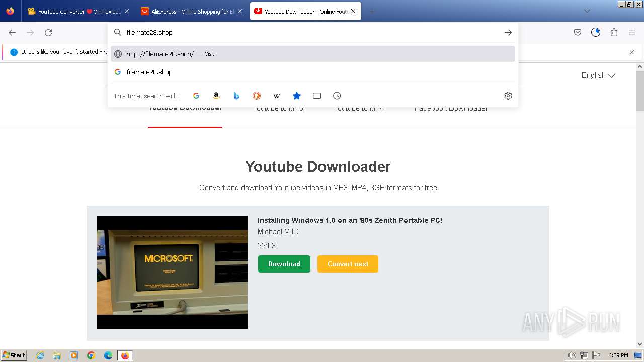
Task: Search bookmarks with star icon
Action: pyautogui.click(x=297, y=96)
